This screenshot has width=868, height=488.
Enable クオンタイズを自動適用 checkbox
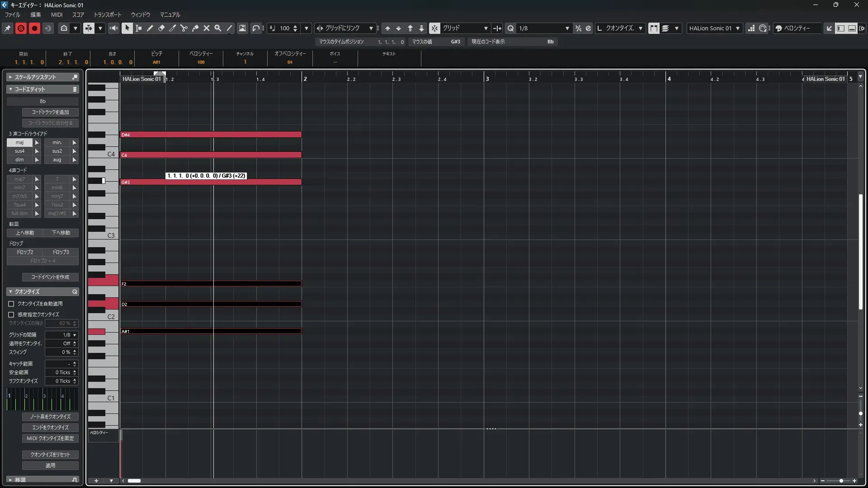click(11, 304)
